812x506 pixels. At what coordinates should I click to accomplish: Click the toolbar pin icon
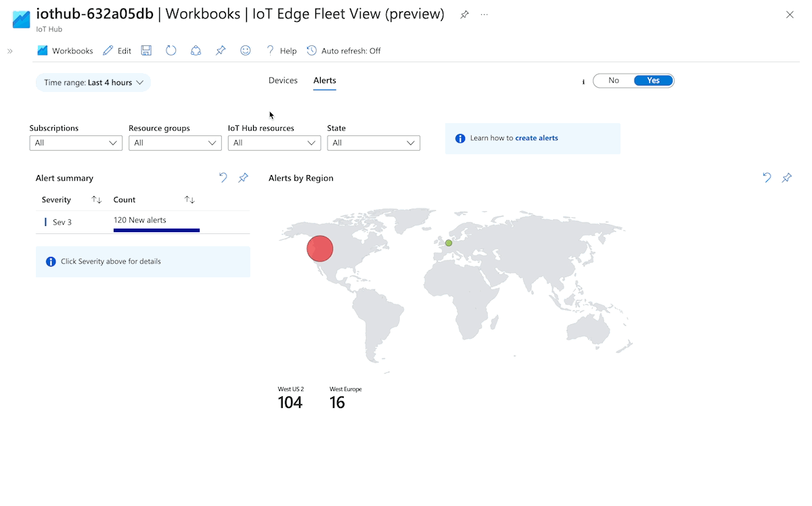pyautogui.click(x=221, y=51)
